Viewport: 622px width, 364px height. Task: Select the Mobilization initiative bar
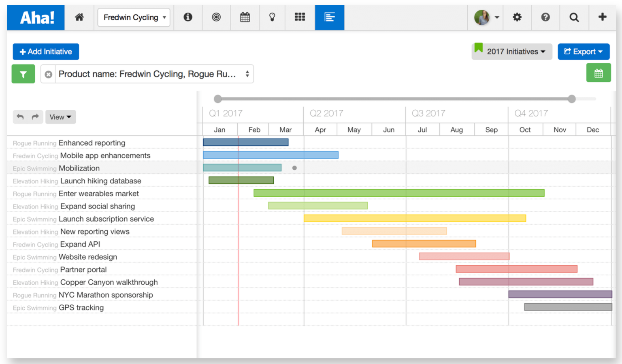click(242, 167)
